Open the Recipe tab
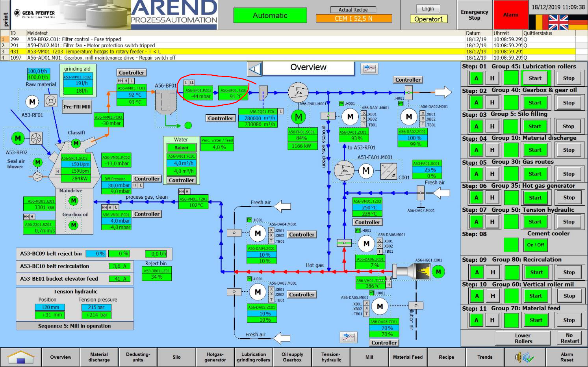Screen dimensions: 588x367 (x=447, y=357)
